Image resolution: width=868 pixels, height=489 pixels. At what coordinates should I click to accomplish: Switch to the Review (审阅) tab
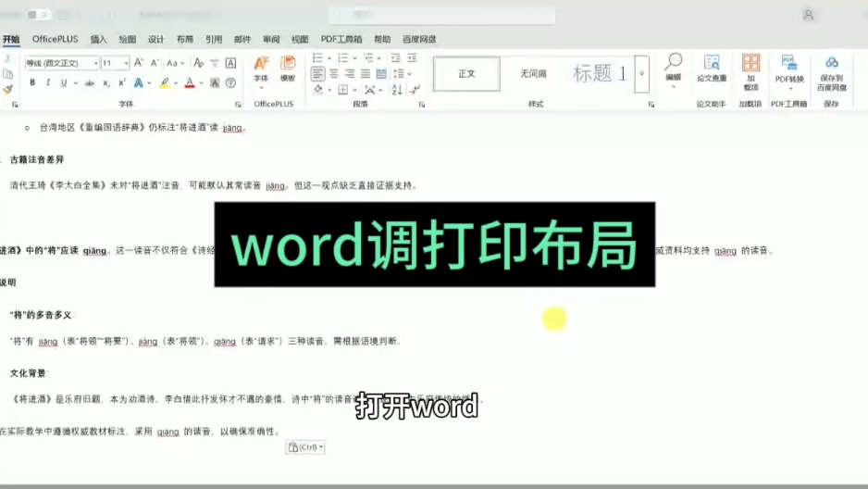(x=271, y=39)
